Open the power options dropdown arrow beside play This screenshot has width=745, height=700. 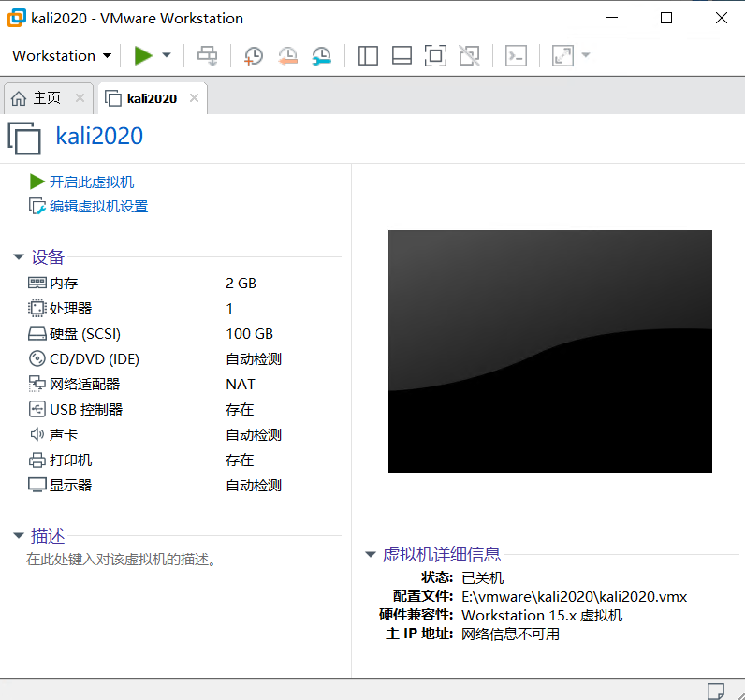pyautogui.click(x=167, y=55)
